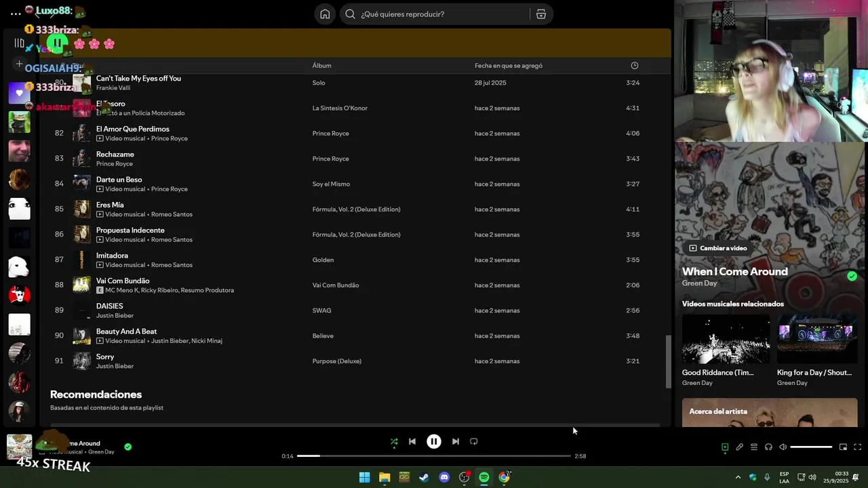Open the Windows Start button

(x=364, y=477)
